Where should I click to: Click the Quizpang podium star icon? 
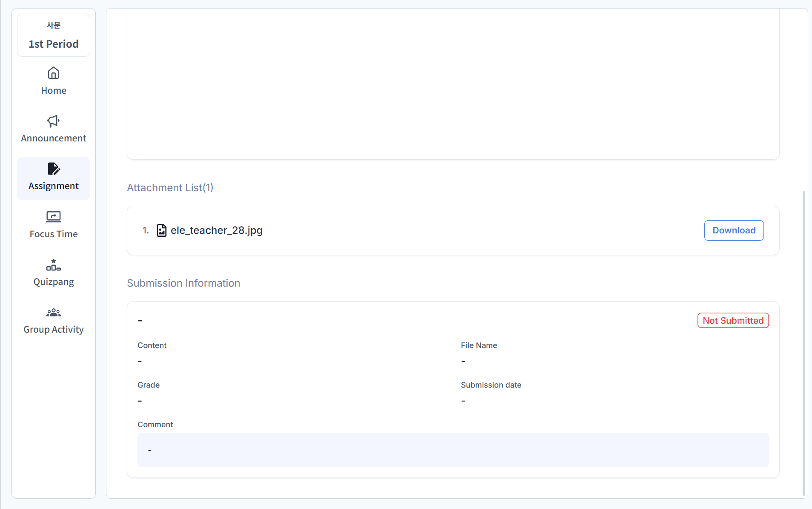click(x=54, y=265)
